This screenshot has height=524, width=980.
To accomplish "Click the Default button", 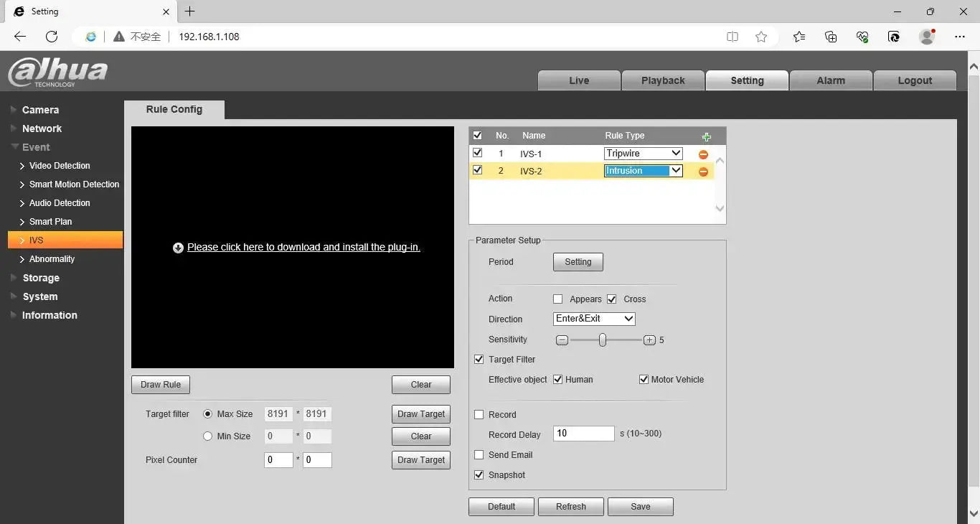I will point(501,507).
